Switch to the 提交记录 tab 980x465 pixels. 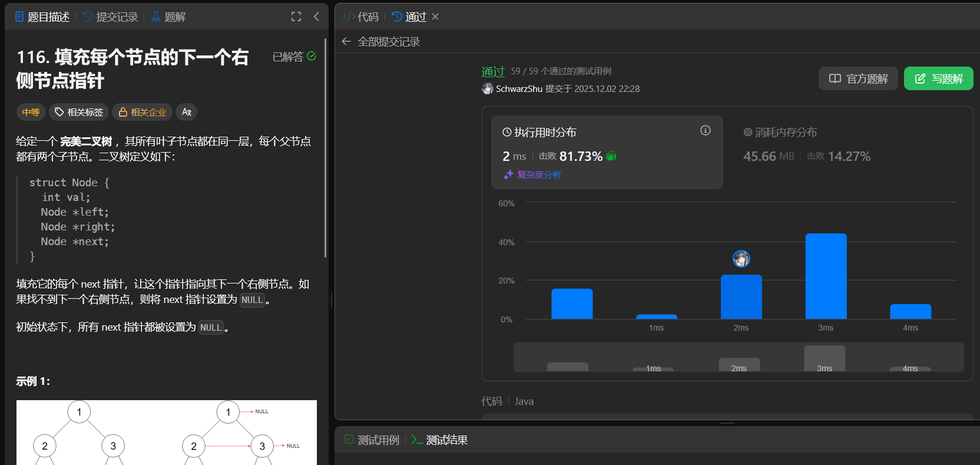111,17
